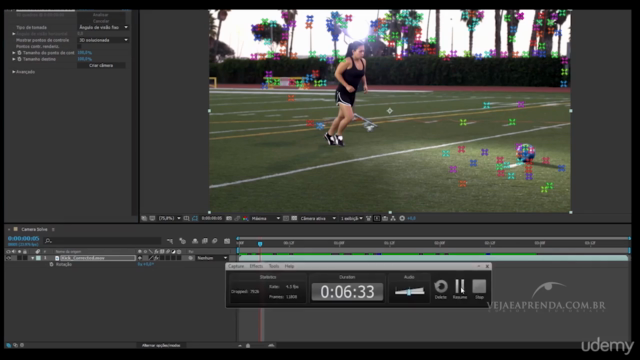
Task: Toggle the motion blur switch icon
Action: coord(215,241)
